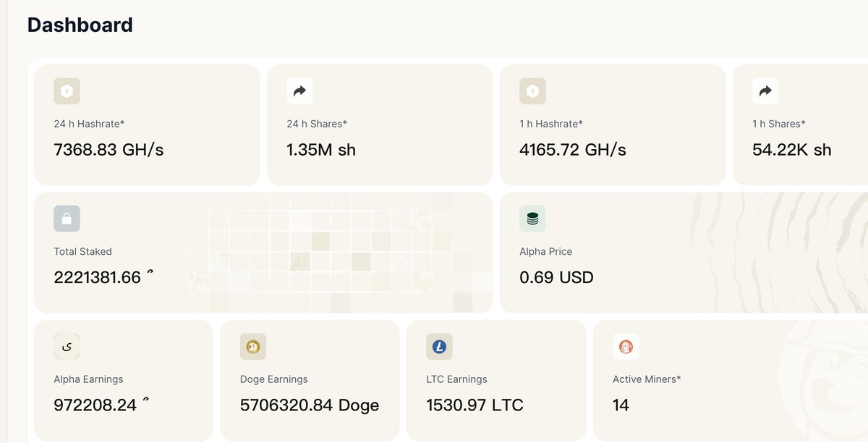Click the Dashboard page heading
The height and width of the screenshot is (443, 868).
[x=80, y=25]
